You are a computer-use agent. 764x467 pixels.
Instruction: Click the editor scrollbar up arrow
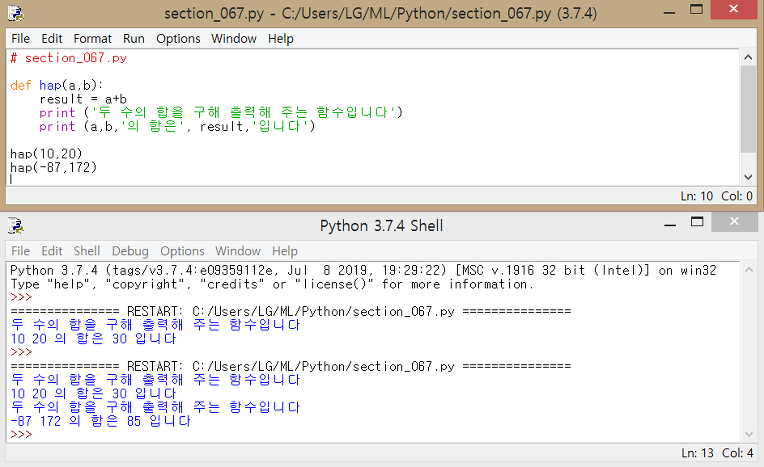coord(748,58)
